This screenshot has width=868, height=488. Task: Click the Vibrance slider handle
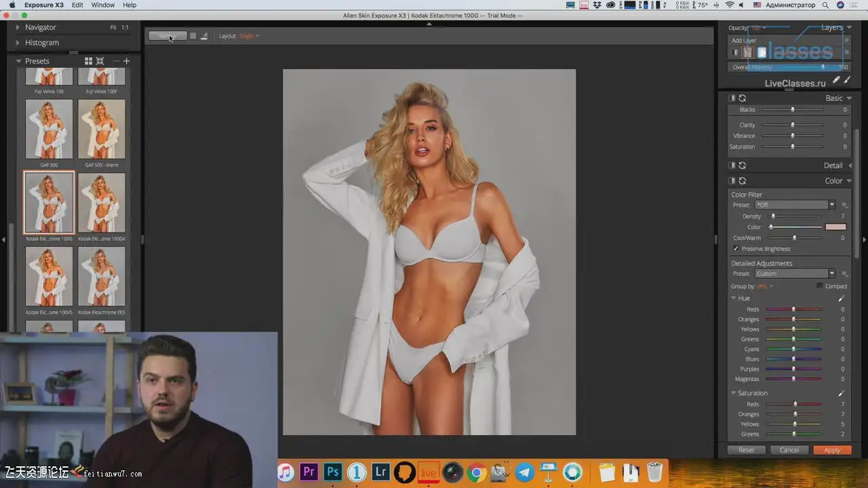coord(792,136)
